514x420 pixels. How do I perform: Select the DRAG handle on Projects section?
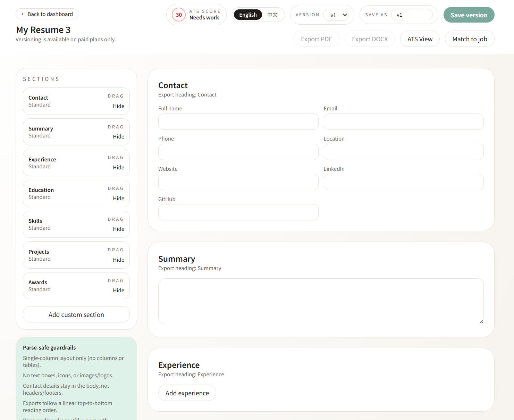(116, 250)
